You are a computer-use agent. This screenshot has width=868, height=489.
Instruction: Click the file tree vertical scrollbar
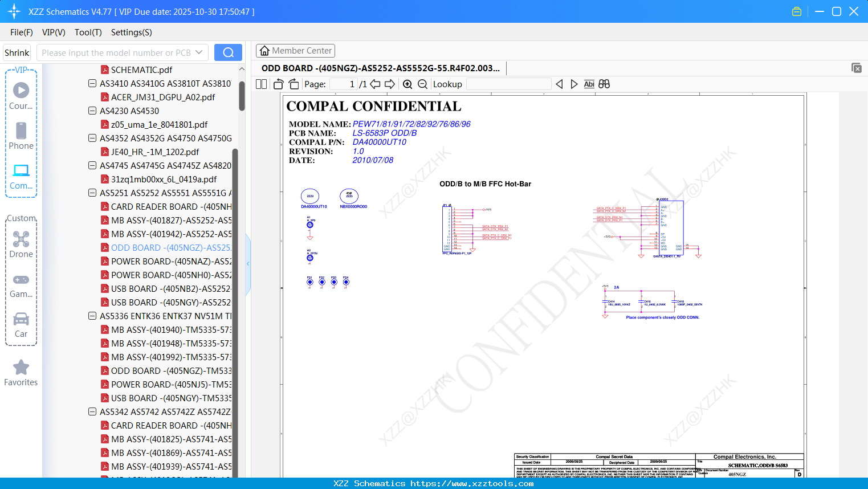coord(242,96)
